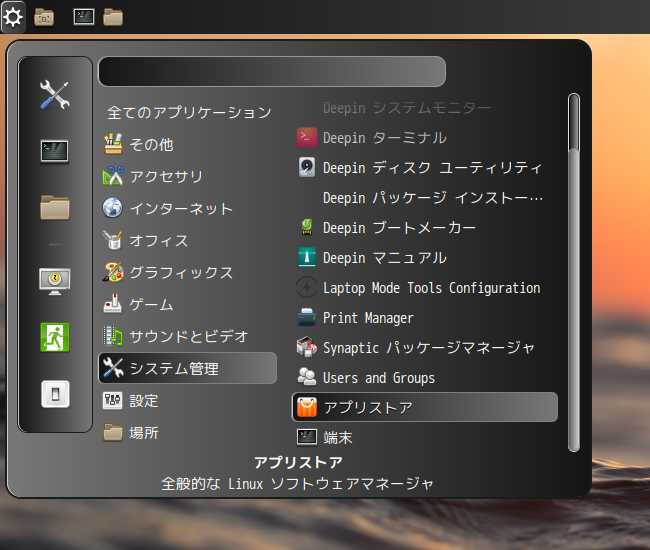Click the Deepin ターミナル red icon
This screenshot has width=650, height=550.
coord(307,137)
